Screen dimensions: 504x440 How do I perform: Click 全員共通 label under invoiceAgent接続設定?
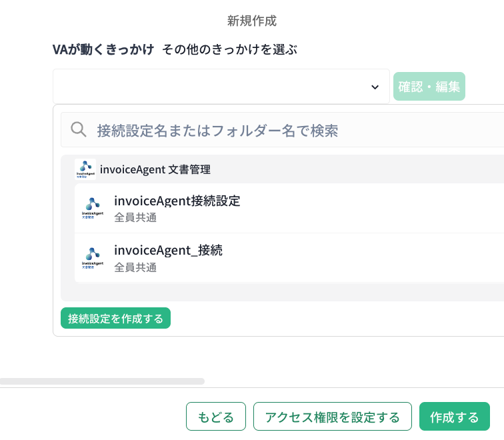(135, 217)
